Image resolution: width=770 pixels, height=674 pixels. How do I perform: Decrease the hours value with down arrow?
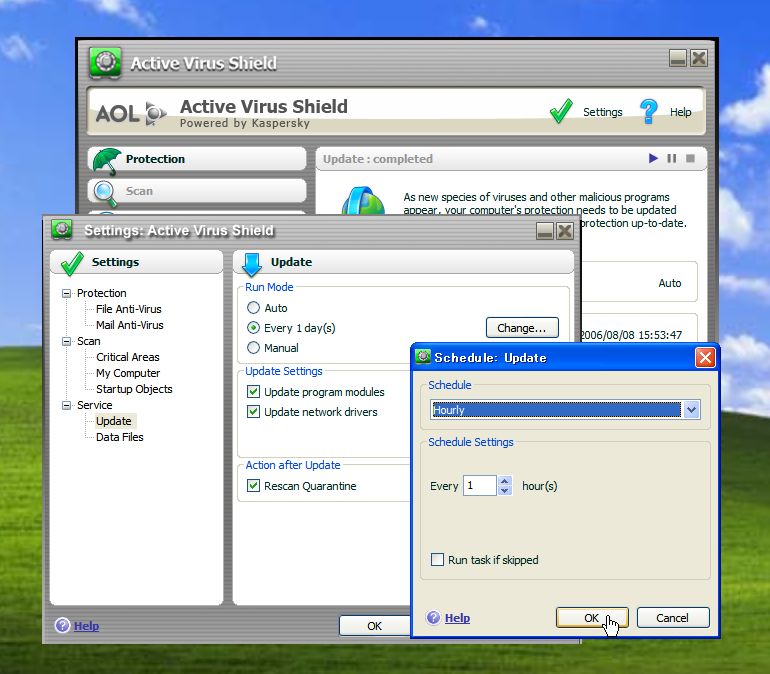click(x=505, y=490)
